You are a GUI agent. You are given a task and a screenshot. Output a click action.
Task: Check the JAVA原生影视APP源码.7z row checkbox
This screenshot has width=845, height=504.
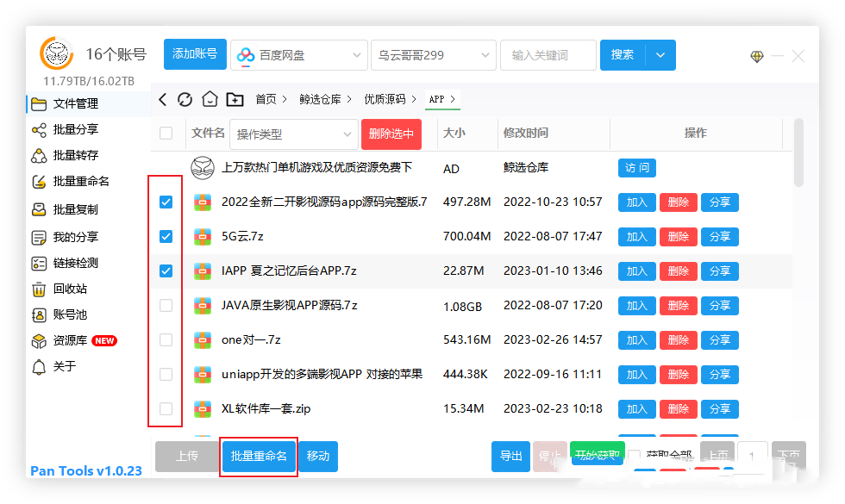pyautogui.click(x=165, y=306)
